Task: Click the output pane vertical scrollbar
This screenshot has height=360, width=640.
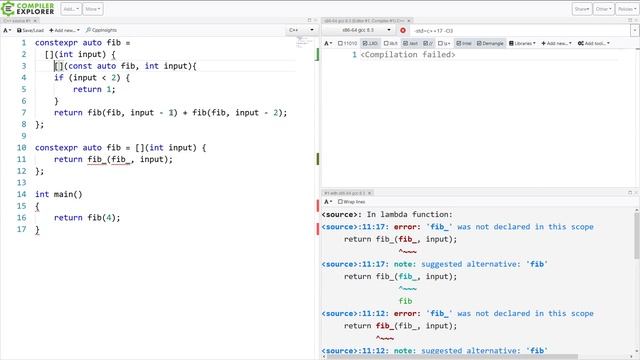Action: (637, 237)
